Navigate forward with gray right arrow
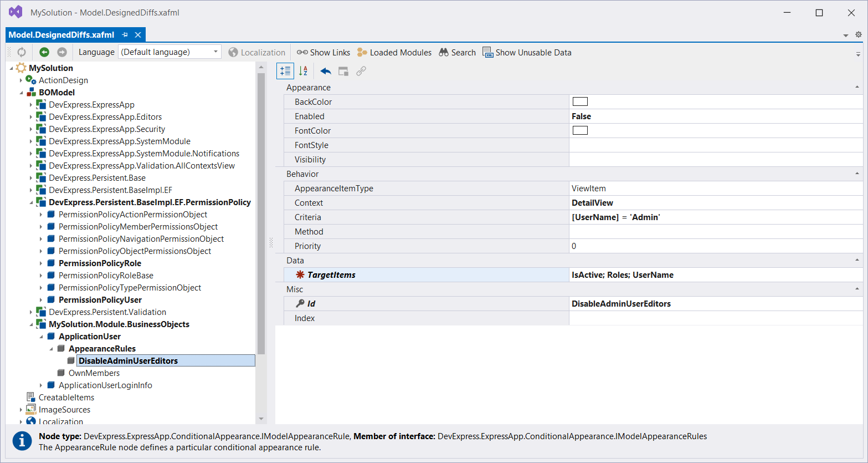This screenshot has height=463, width=868. 62,52
